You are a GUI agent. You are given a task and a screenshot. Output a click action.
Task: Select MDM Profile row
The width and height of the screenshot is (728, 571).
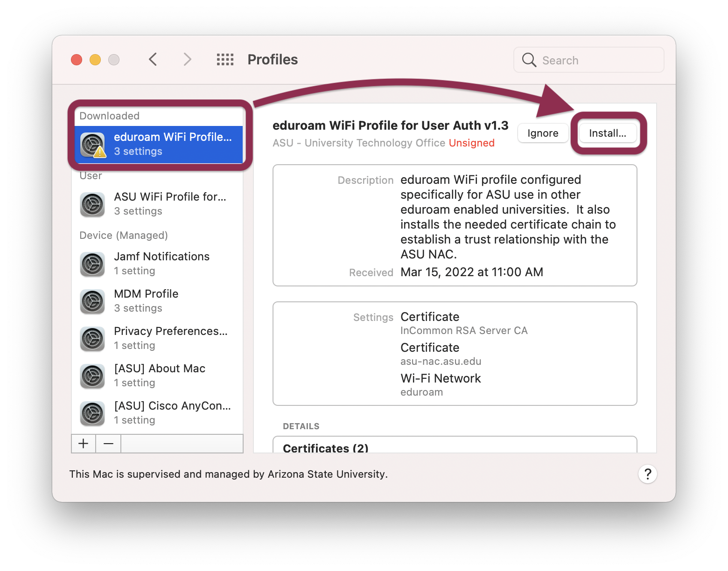[x=157, y=301]
